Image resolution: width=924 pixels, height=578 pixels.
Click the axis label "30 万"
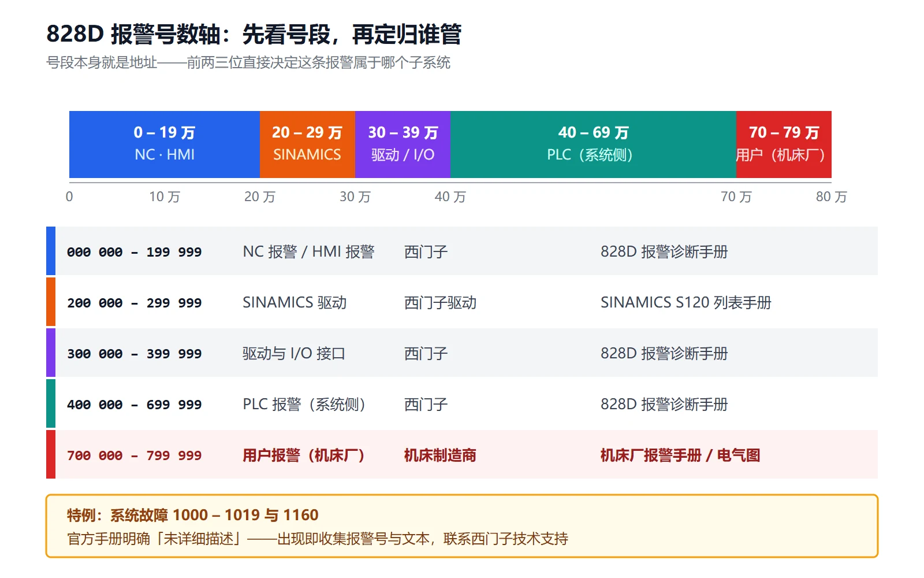[355, 197]
